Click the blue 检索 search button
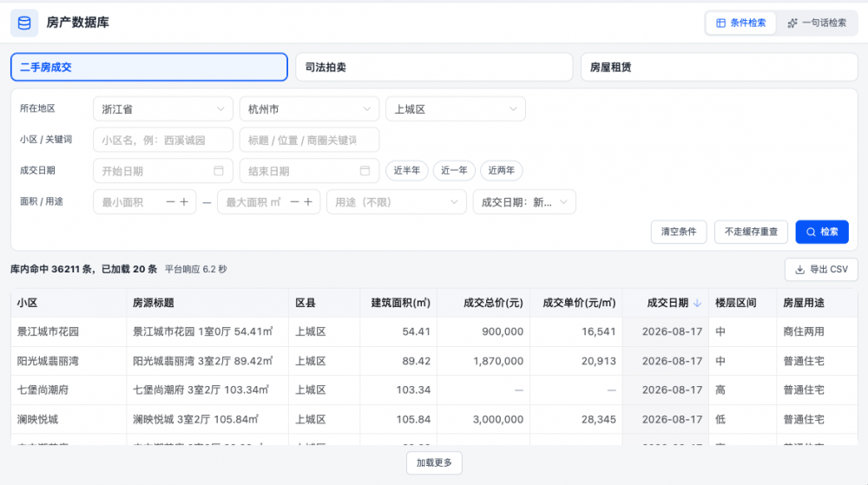868x485 pixels. click(822, 232)
